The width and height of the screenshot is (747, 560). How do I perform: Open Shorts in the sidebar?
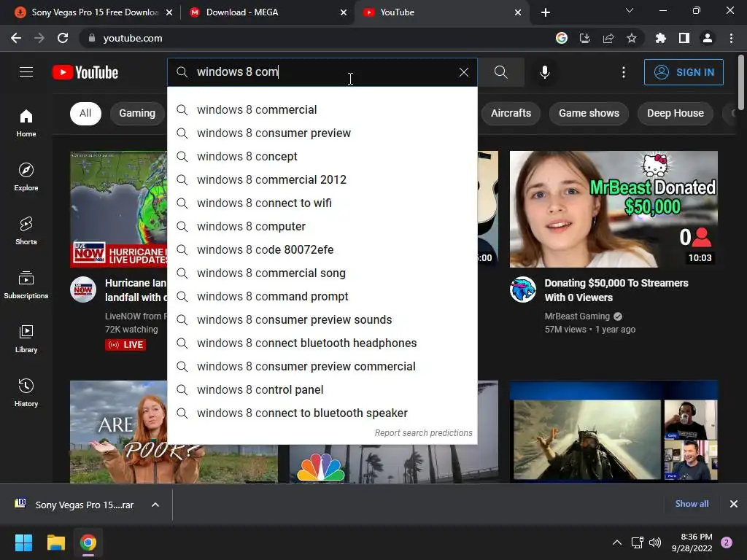[x=26, y=231]
